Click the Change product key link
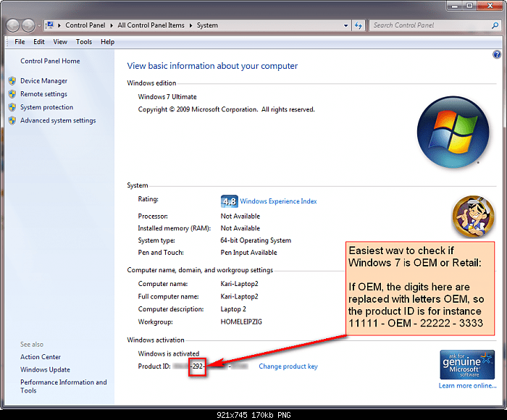 [x=288, y=366]
